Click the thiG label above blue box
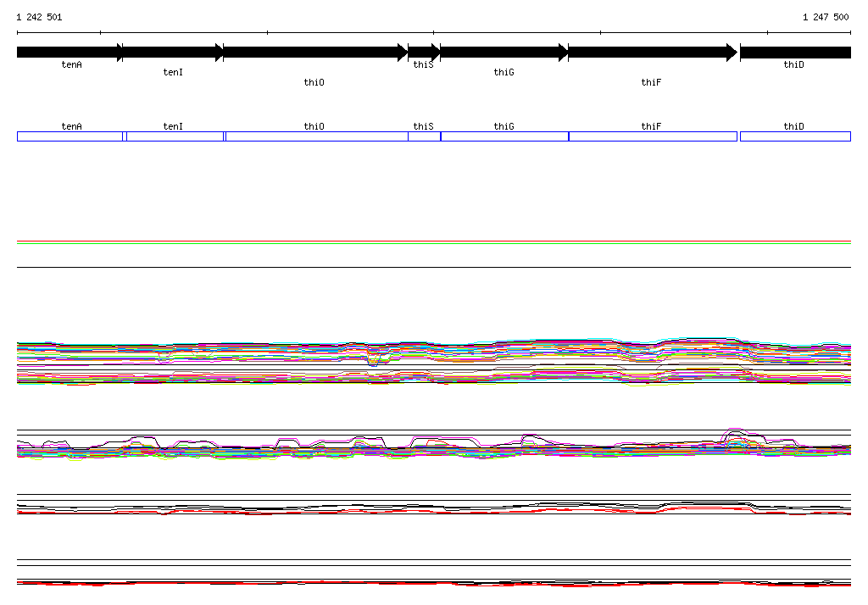The height and width of the screenshot is (605, 868). 504,127
